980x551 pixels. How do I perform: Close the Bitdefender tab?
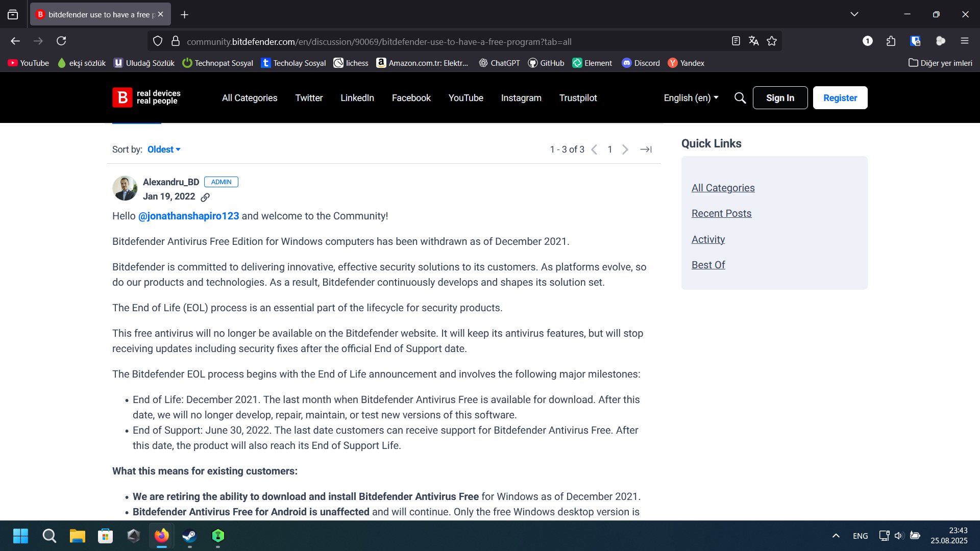(x=161, y=14)
